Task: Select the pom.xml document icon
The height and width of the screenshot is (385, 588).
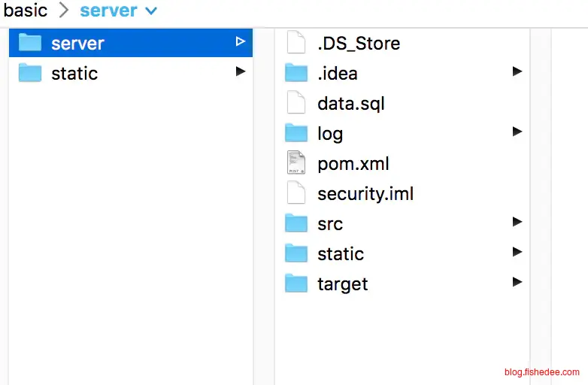Action: (296, 163)
